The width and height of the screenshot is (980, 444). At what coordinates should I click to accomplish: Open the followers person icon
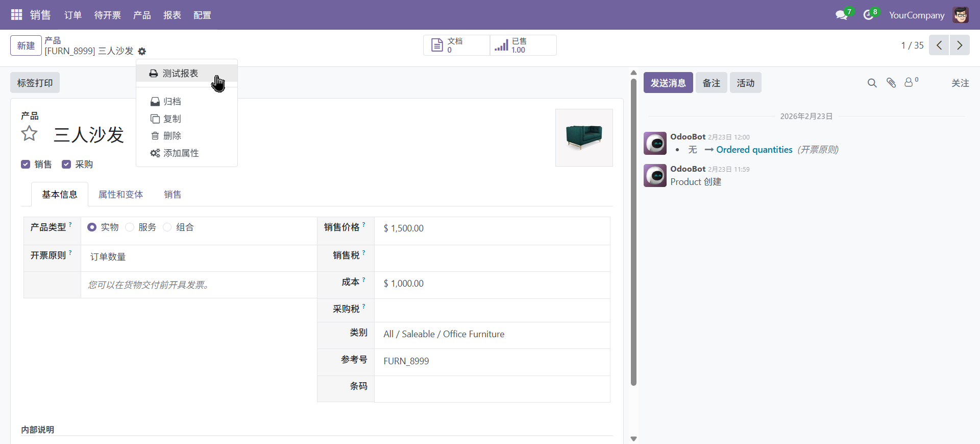coord(909,82)
